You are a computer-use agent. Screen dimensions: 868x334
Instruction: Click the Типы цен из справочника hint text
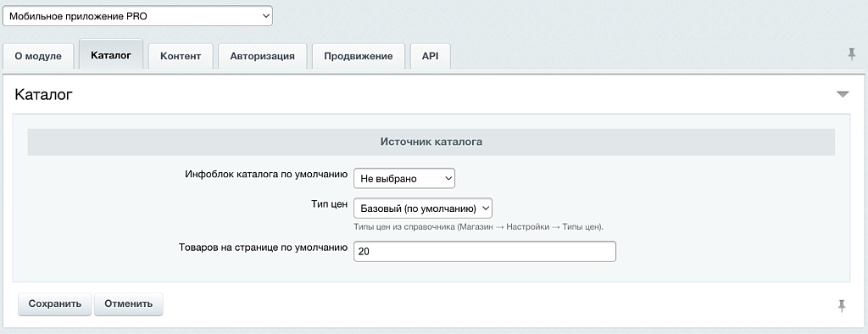478,227
